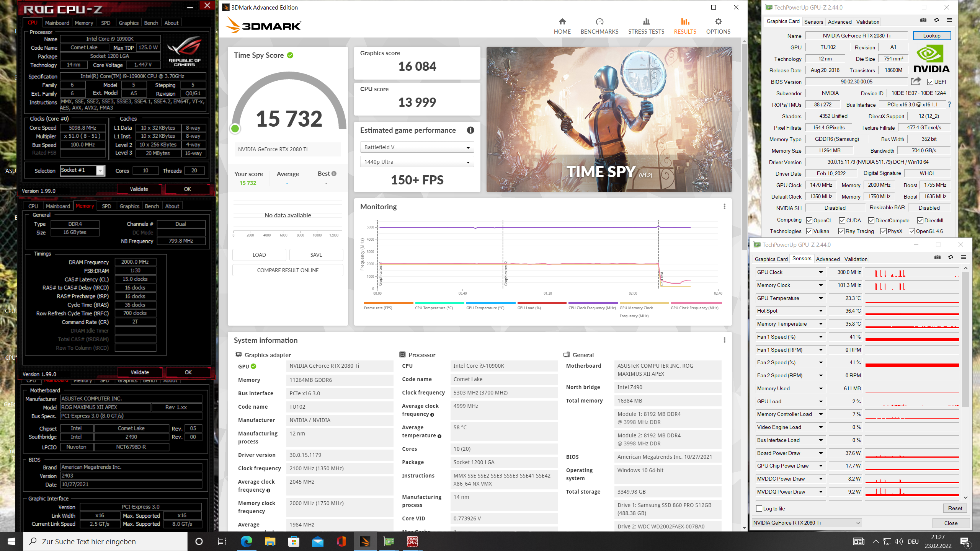Toggle CUDA checkbox in GPU-Z
This screenshot has height=551, width=980.
coord(842,221)
